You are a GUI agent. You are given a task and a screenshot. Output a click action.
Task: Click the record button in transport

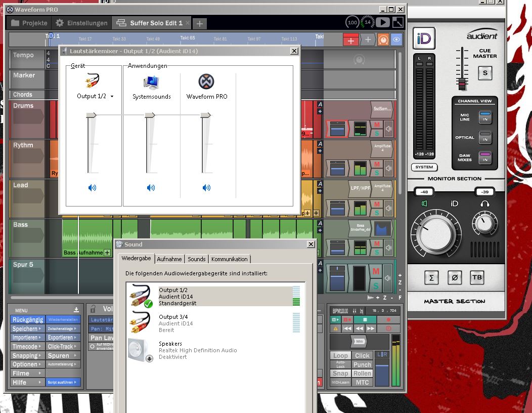(388, 319)
